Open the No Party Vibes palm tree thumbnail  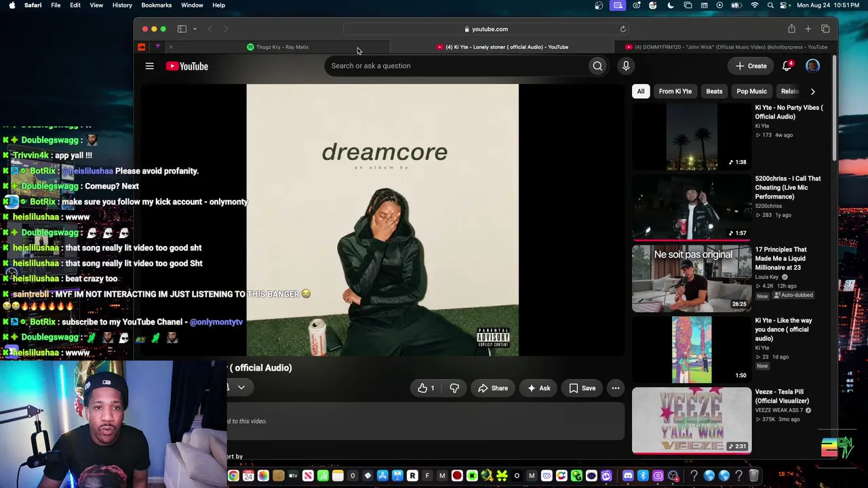point(692,138)
